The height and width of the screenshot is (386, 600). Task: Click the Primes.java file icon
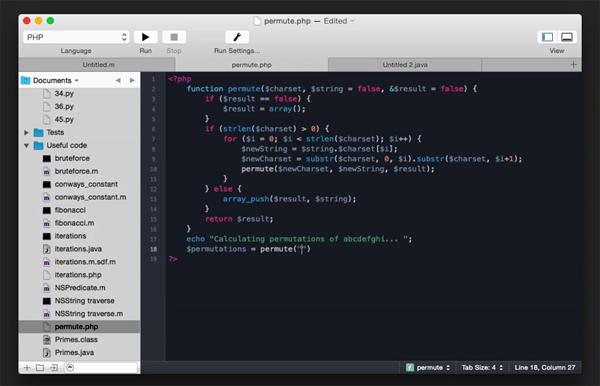tap(46, 353)
